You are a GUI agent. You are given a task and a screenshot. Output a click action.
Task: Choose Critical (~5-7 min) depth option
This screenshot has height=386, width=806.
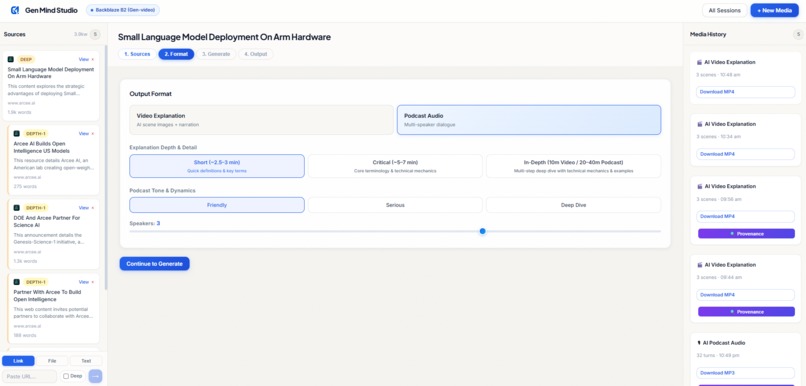(395, 166)
